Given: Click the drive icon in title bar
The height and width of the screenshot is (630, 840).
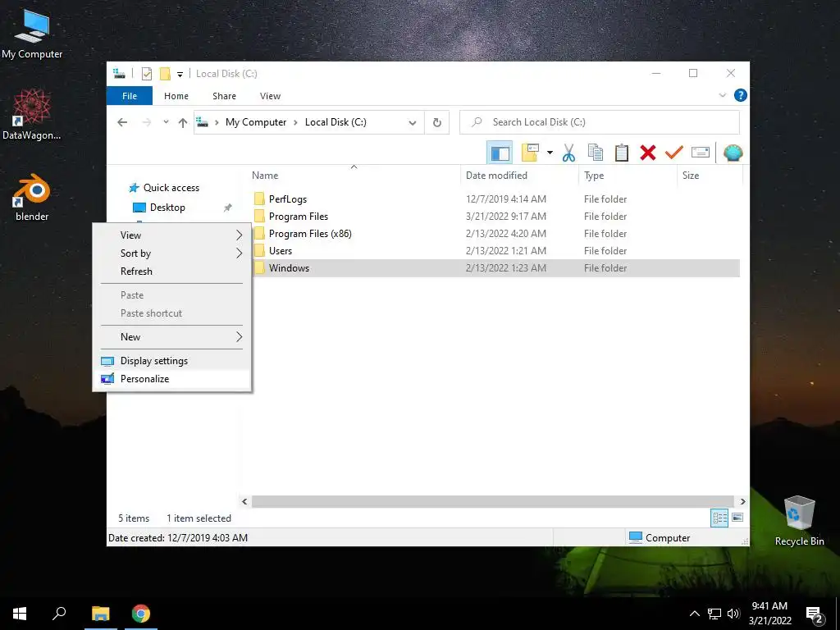Looking at the screenshot, I should (x=119, y=73).
